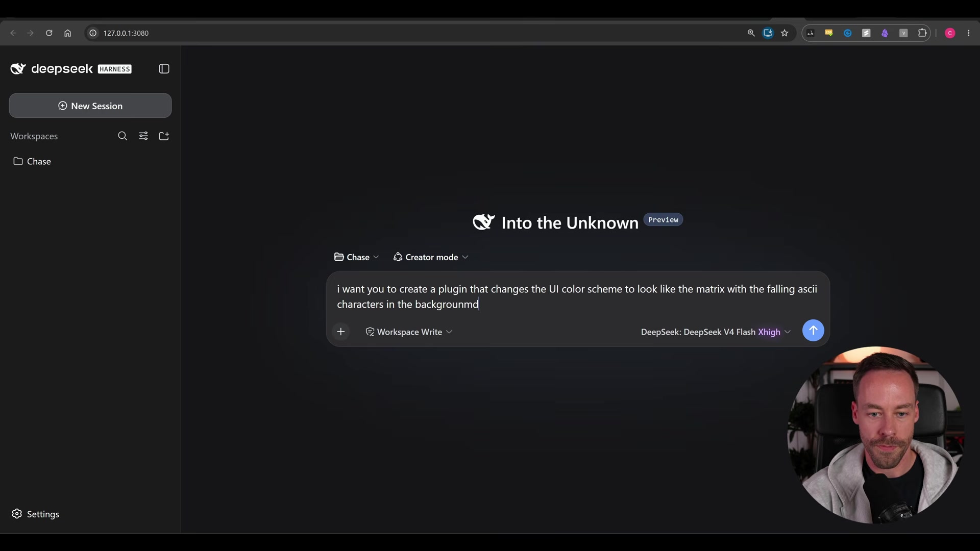The width and height of the screenshot is (980, 551).
Task: Click the Preview badge
Action: [663, 219]
